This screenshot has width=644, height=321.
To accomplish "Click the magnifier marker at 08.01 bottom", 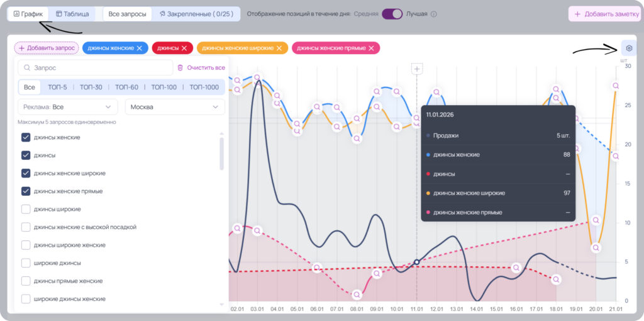I will point(357,295).
